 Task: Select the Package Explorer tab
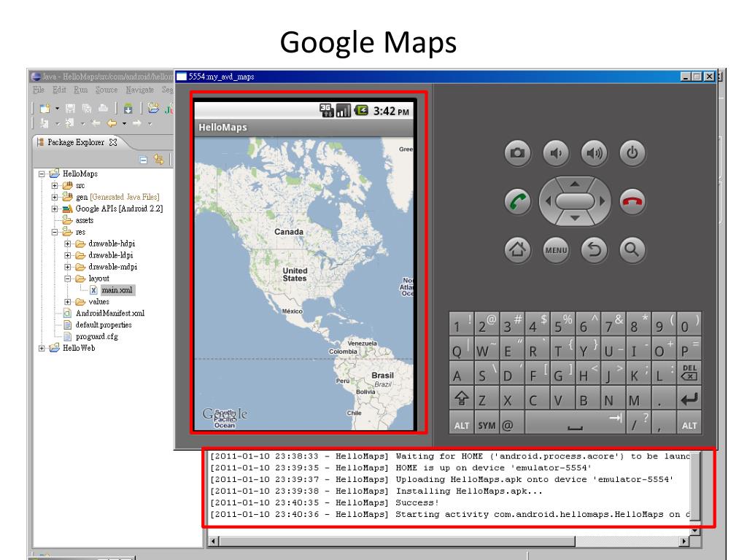coord(76,142)
